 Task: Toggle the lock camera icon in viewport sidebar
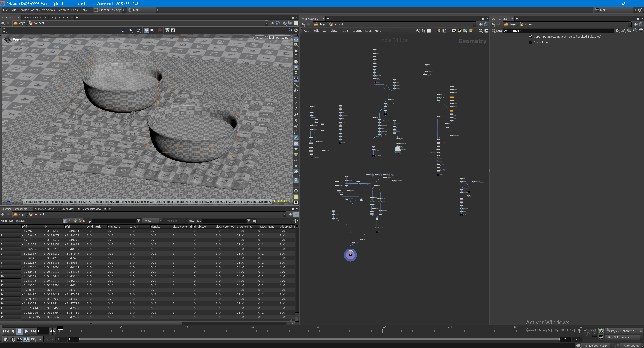pyautogui.click(x=296, y=51)
